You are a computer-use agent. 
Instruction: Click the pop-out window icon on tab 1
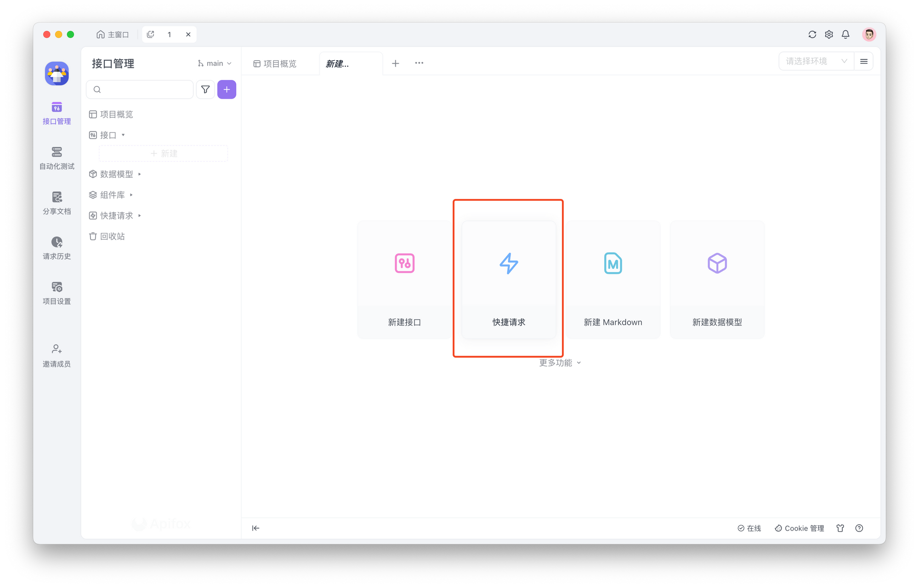point(151,34)
